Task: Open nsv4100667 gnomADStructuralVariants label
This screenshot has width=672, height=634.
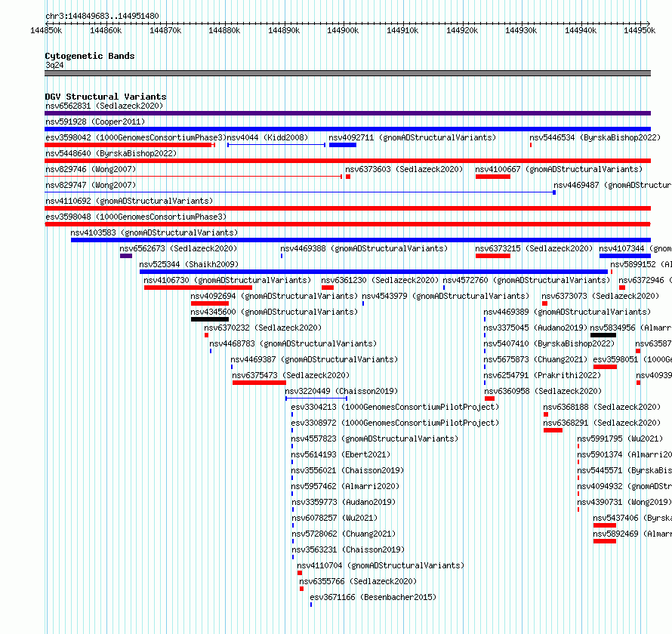Action: [559, 169]
